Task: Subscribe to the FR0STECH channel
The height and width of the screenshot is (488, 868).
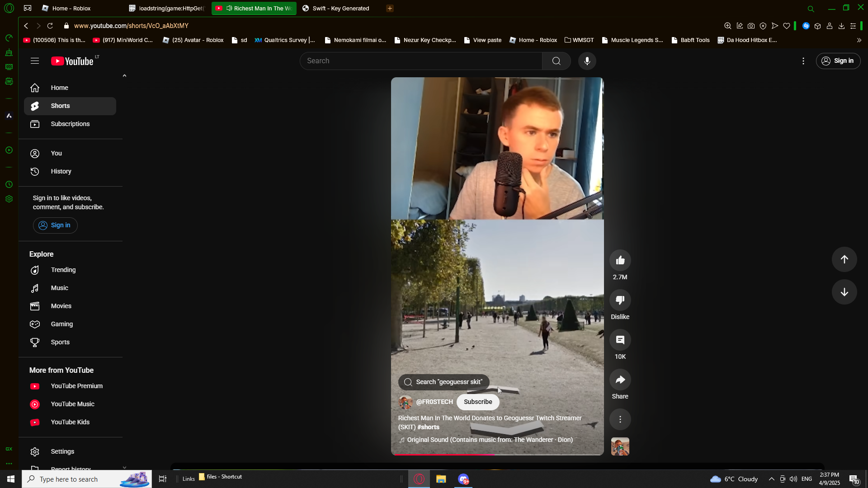Action: [478, 402]
